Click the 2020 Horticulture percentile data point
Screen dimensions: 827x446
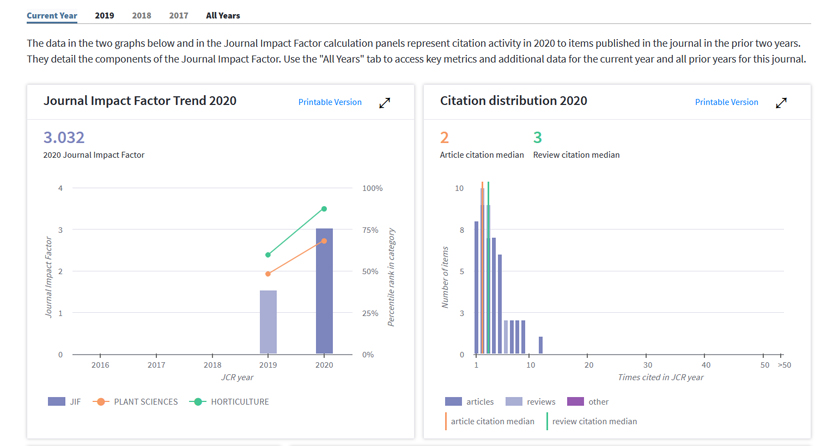[x=324, y=209]
